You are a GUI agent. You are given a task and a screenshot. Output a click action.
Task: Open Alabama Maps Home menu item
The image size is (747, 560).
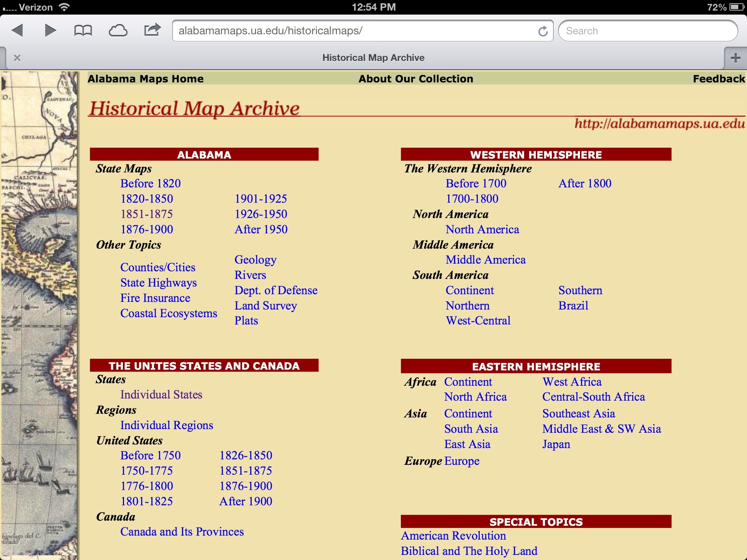(x=146, y=79)
